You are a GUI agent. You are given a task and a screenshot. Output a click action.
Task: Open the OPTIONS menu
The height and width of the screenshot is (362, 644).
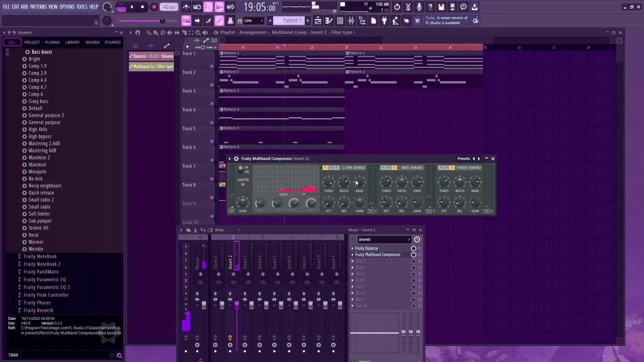pos(67,7)
